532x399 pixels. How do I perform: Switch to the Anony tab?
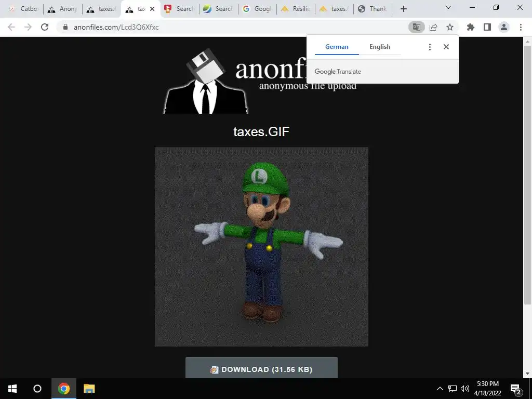63,9
